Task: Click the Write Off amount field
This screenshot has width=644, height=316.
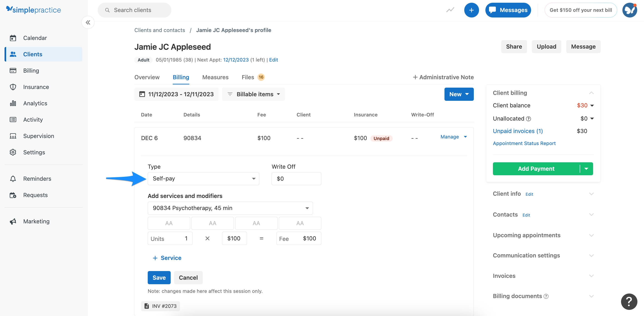Action: (296, 179)
